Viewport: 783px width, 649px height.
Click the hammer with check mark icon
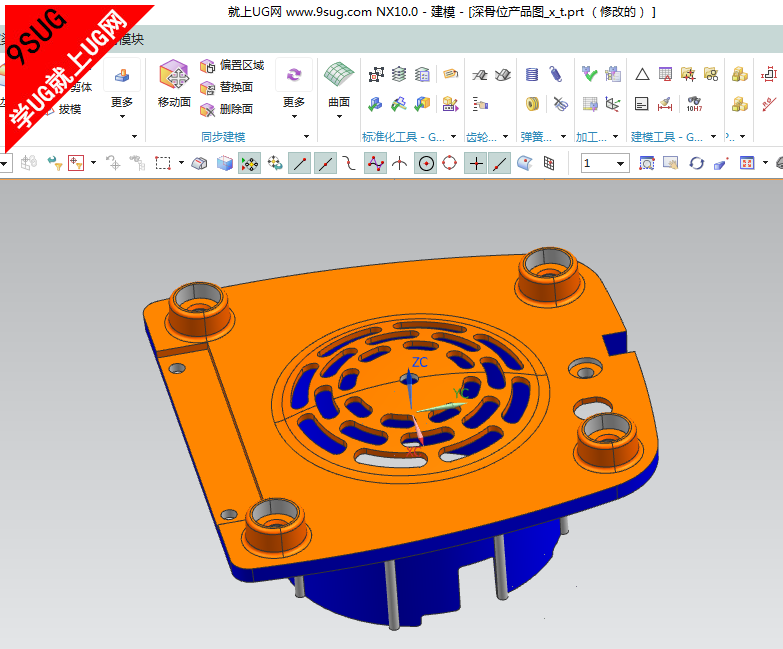pyautogui.click(x=398, y=104)
